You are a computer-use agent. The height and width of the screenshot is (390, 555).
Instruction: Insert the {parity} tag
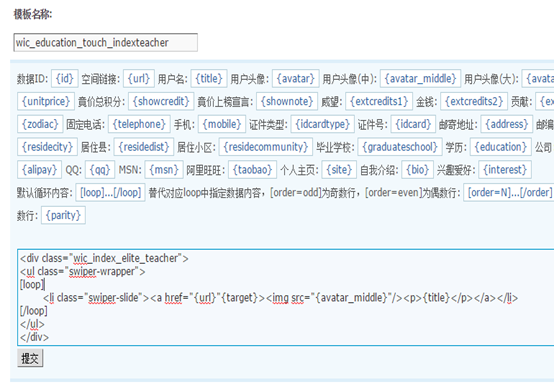63,215
